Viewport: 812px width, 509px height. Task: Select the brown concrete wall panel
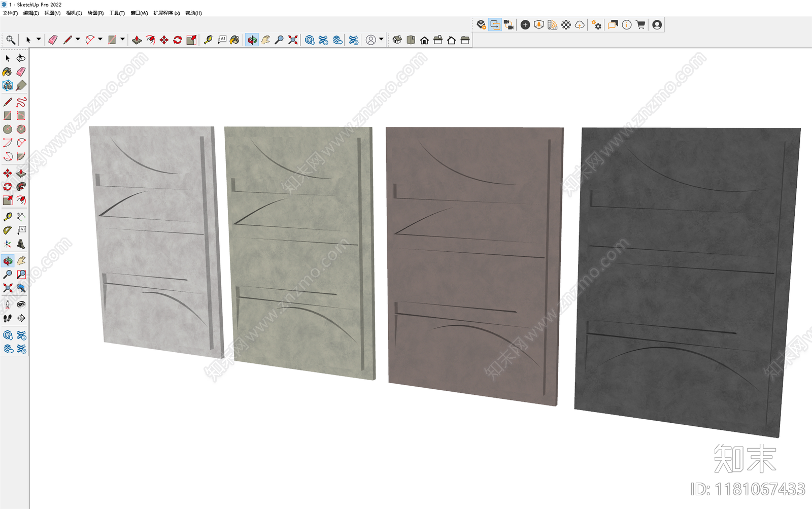[474, 266]
